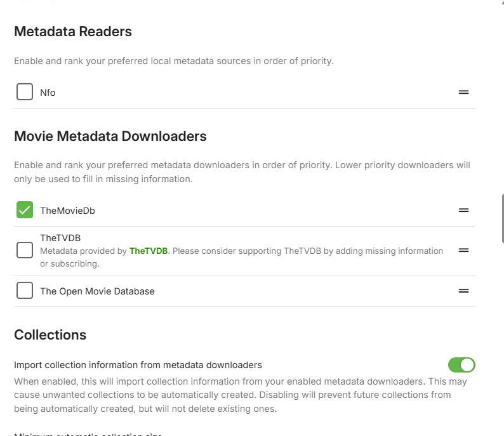
Task: Click the Metadata Readers heading
Action: point(73,32)
